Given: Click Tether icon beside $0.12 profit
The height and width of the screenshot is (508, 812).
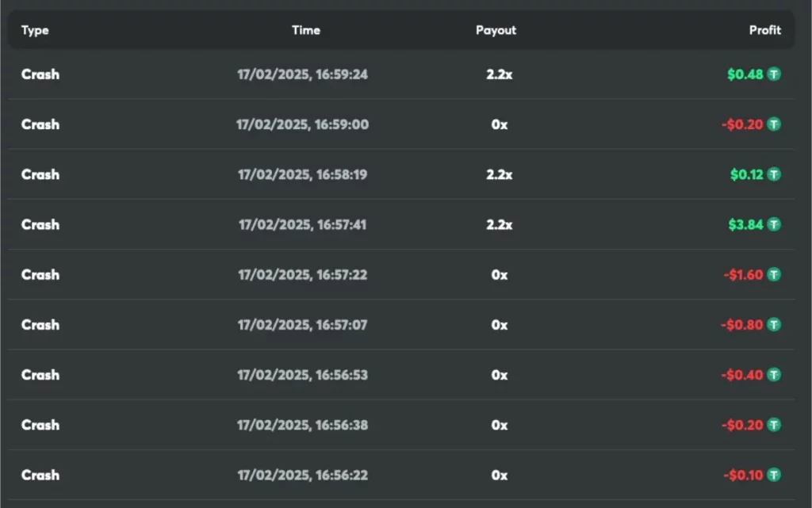Looking at the screenshot, I should click(774, 174).
